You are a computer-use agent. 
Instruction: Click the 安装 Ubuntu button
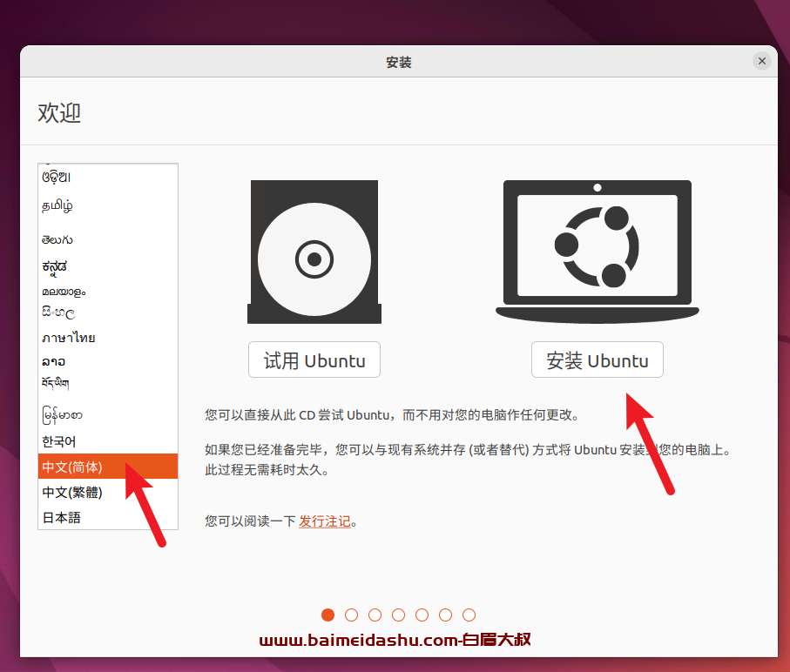[597, 360]
